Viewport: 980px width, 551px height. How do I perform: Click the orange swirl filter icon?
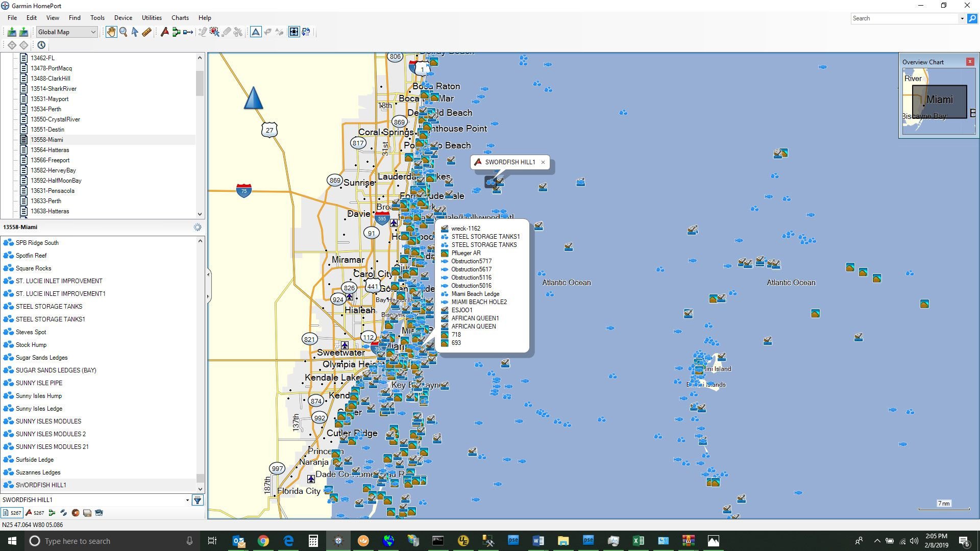tap(75, 513)
